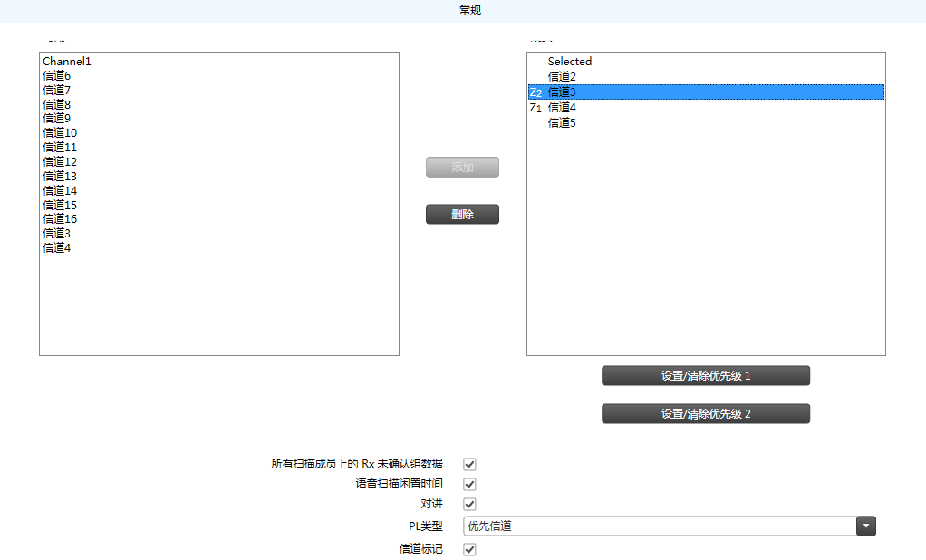Select 信道5 in the right list
Viewport: 926px width, 560px height.
point(562,123)
